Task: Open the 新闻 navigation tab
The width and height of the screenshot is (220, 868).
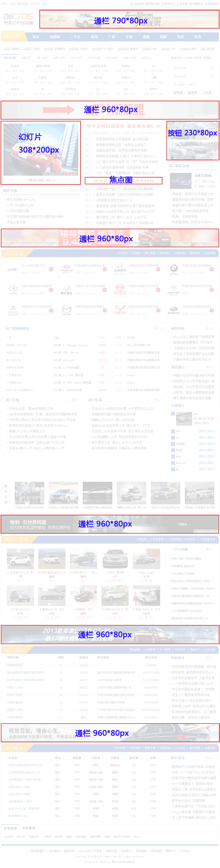Action: coord(95,37)
